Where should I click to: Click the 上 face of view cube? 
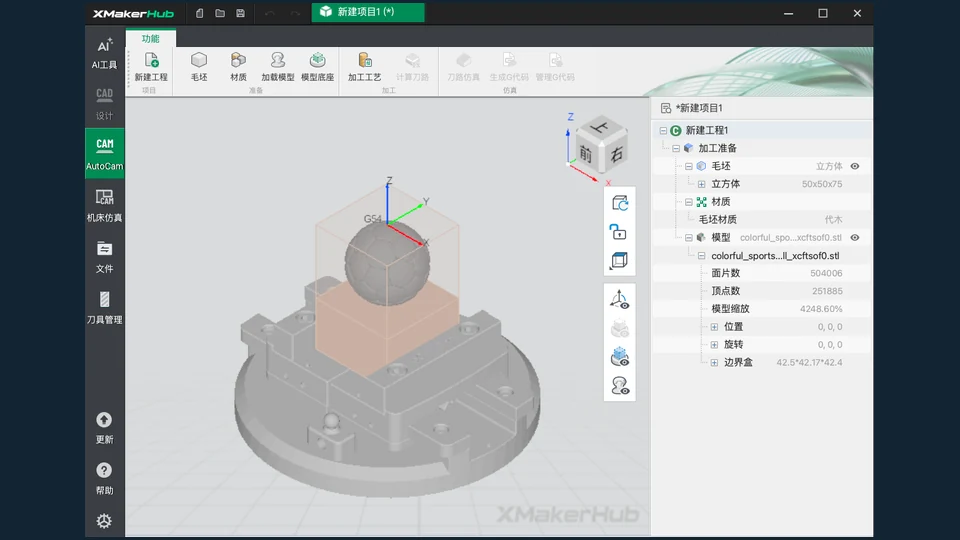pos(601,127)
